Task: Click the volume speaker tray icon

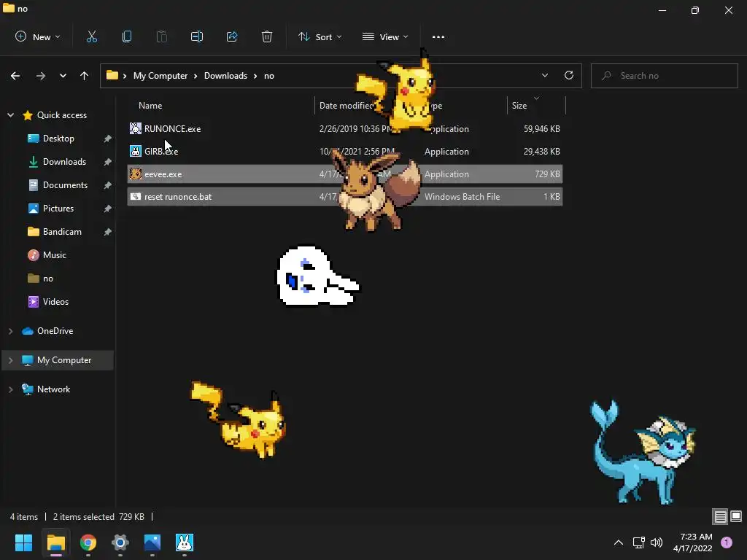Action: point(657,542)
